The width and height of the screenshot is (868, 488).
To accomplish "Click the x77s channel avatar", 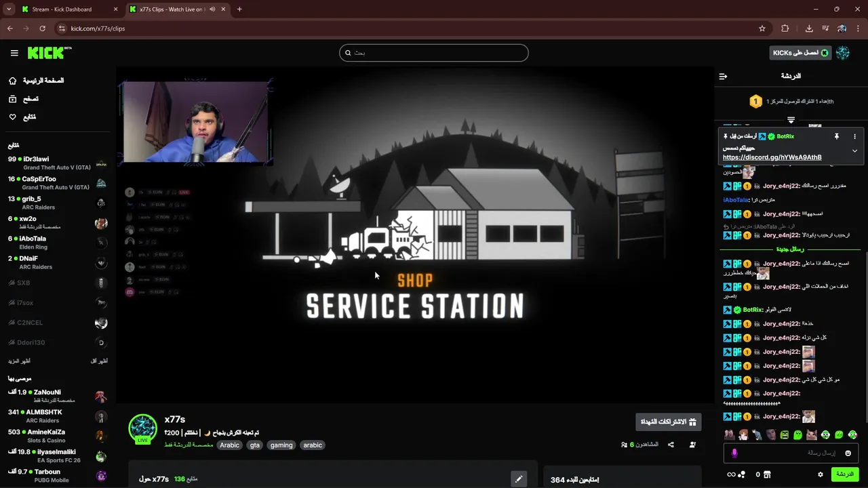I will click(x=143, y=428).
